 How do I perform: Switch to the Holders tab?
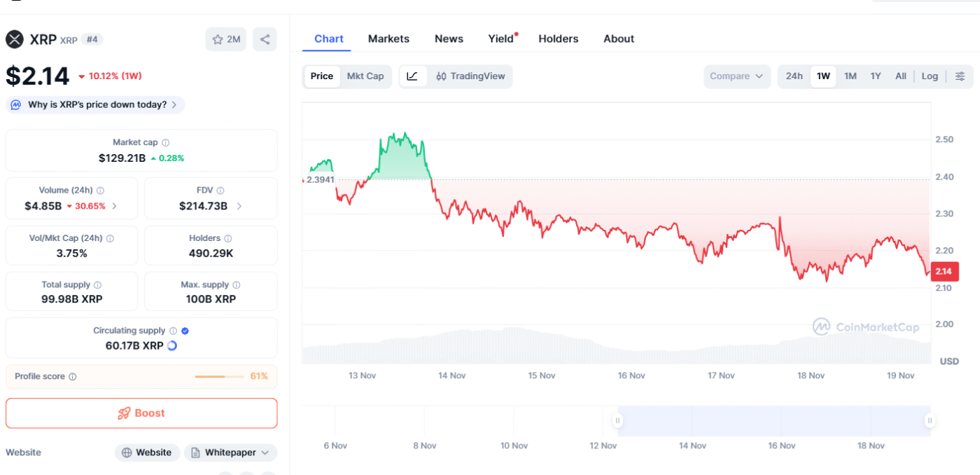point(558,39)
